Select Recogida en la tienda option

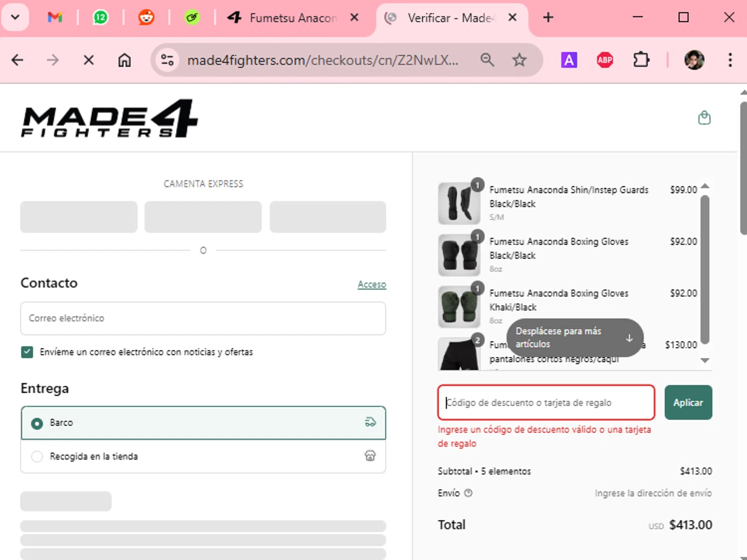203,456
